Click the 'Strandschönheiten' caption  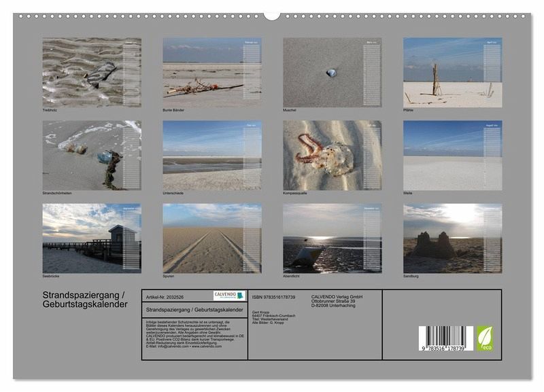click(x=57, y=193)
